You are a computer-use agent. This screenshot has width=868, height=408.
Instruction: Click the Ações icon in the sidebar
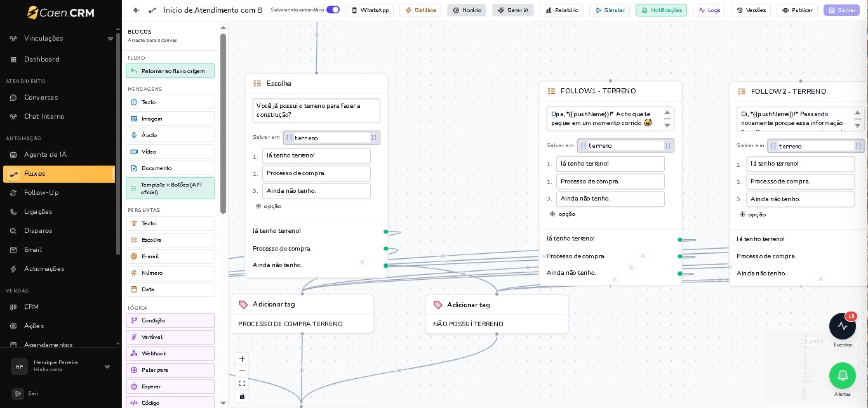tap(13, 326)
